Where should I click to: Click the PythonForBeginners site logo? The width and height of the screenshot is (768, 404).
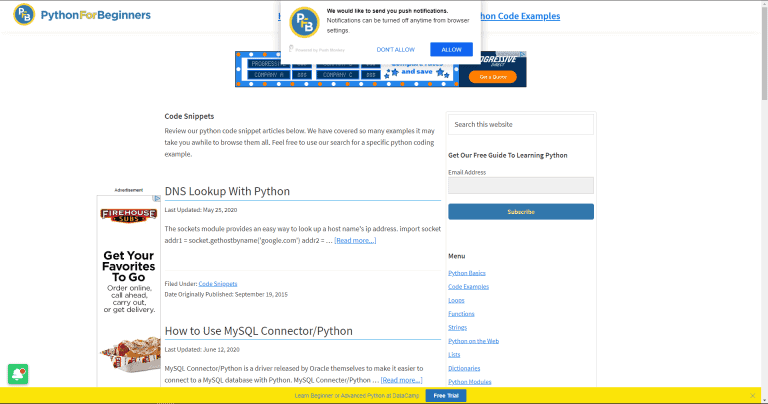pyautogui.click(x=83, y=15)
